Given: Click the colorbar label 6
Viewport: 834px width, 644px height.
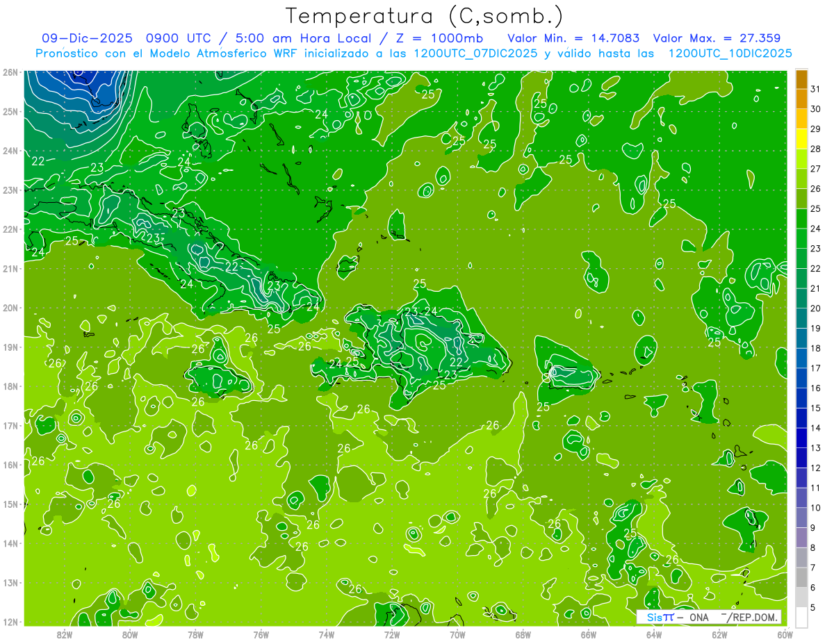Looking at the screenshot, I should [813, 588].
